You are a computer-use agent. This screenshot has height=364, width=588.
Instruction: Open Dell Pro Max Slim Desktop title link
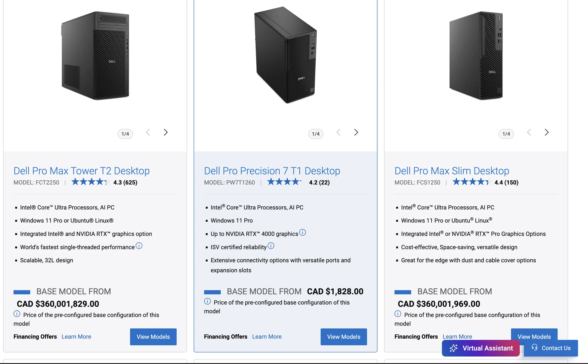[452, 171]
